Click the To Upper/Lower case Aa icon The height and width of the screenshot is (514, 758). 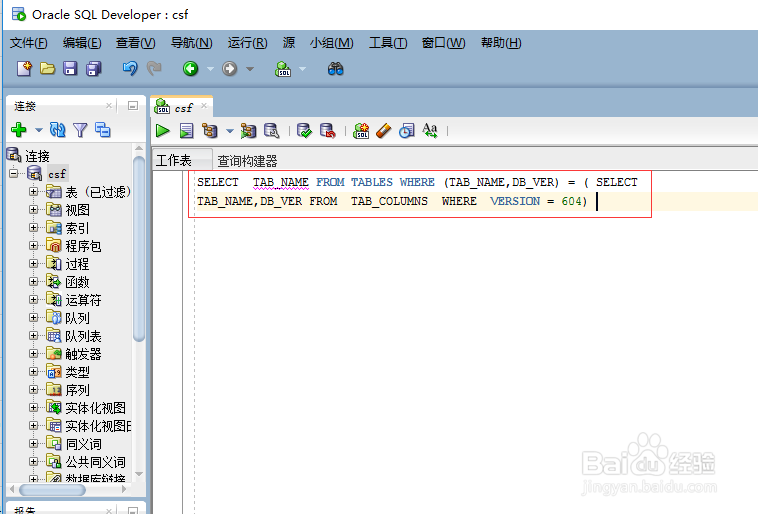coord(430,131)
